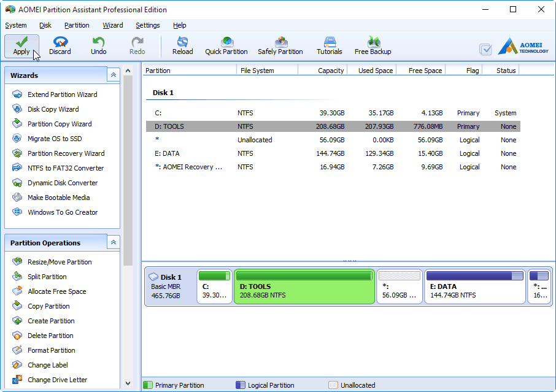
Task: Open the Partition menu
Action: [77, 25]
